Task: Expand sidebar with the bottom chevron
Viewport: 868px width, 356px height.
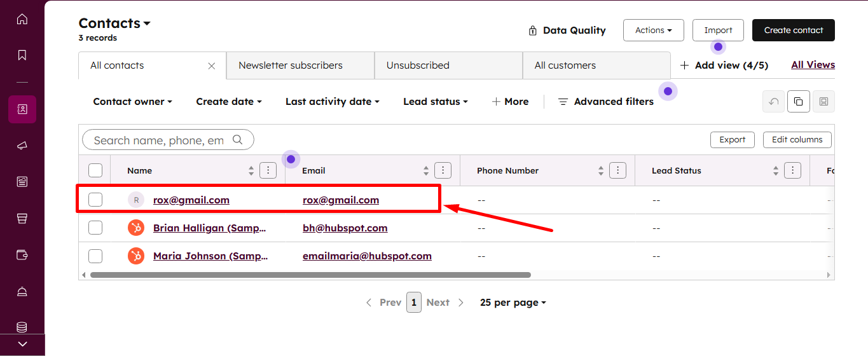Action: pos(22,344)
